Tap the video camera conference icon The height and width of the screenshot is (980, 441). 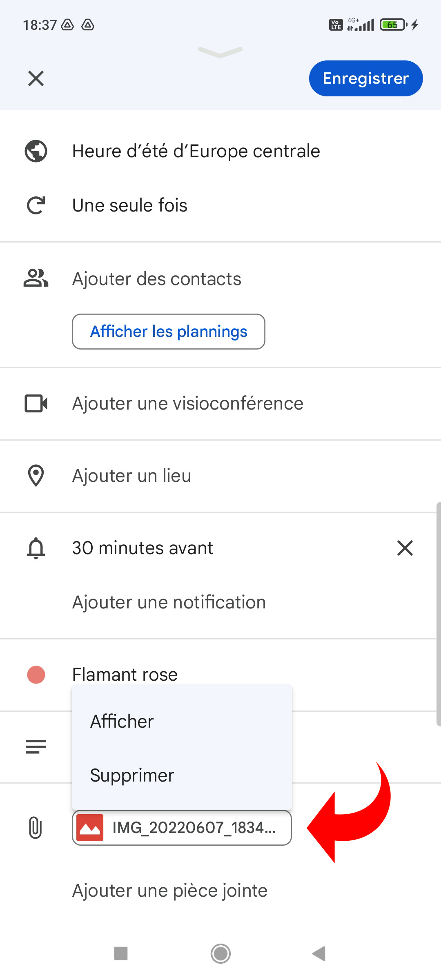click(36, 403)
